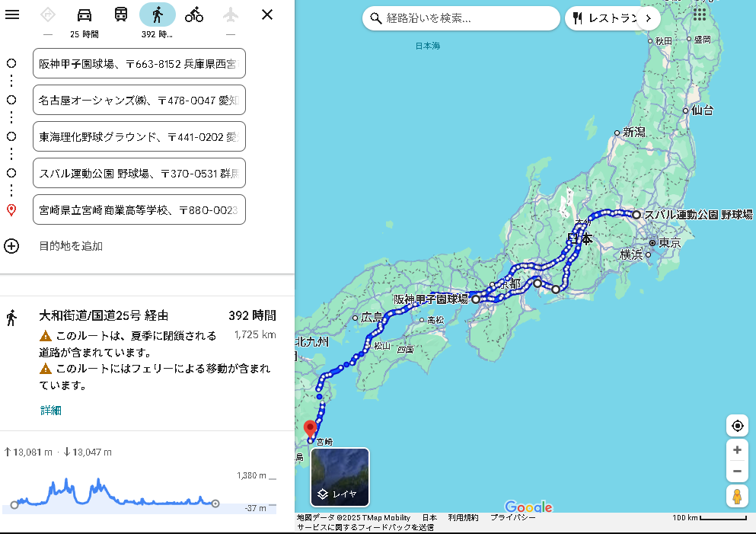Select the レストラン category chip

pyautogui.click(x=605, y=18)
